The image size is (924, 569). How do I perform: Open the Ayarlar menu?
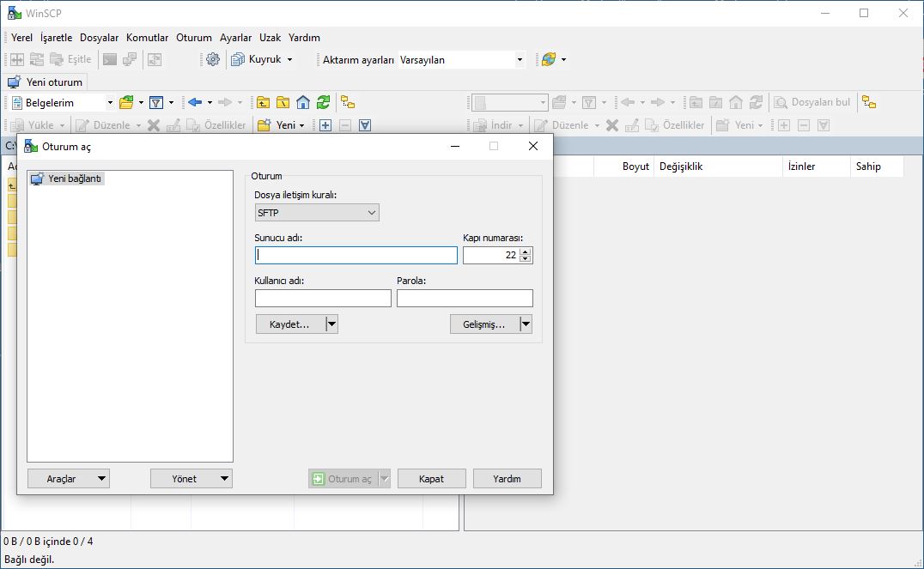tap(235, 38)
